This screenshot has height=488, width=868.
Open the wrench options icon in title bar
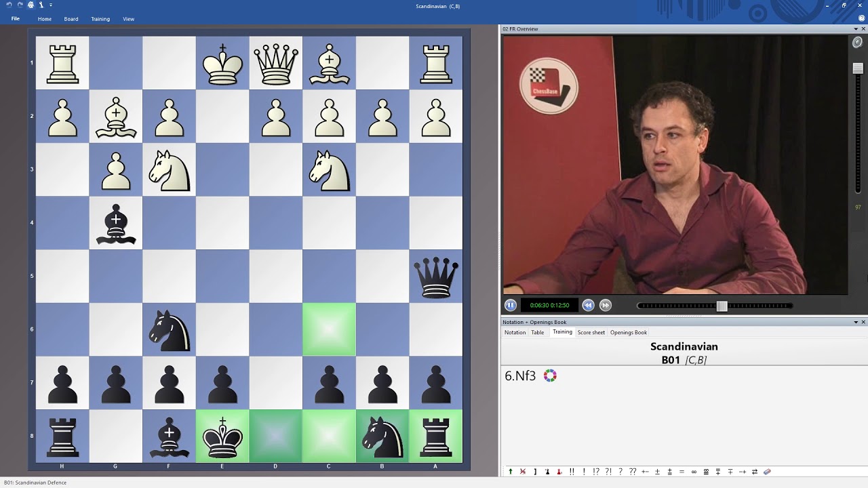click(x=41, y=5)
